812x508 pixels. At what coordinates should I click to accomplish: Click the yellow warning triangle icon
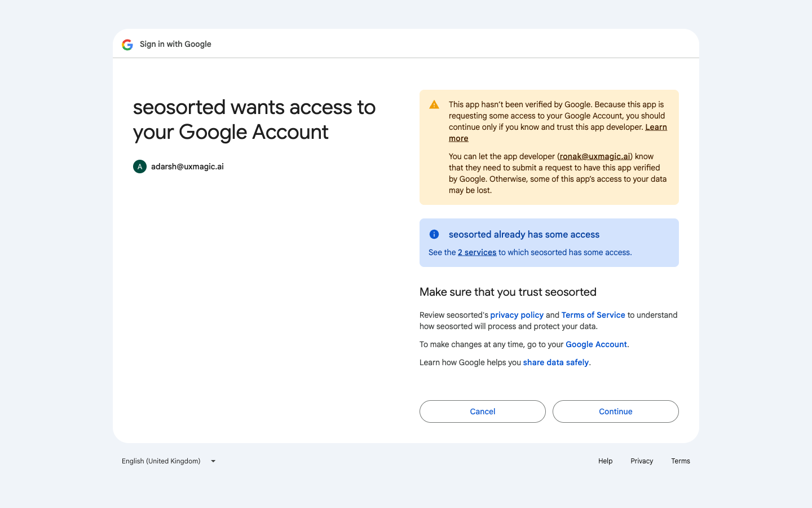pyautogui.click(x=434, y=104)
